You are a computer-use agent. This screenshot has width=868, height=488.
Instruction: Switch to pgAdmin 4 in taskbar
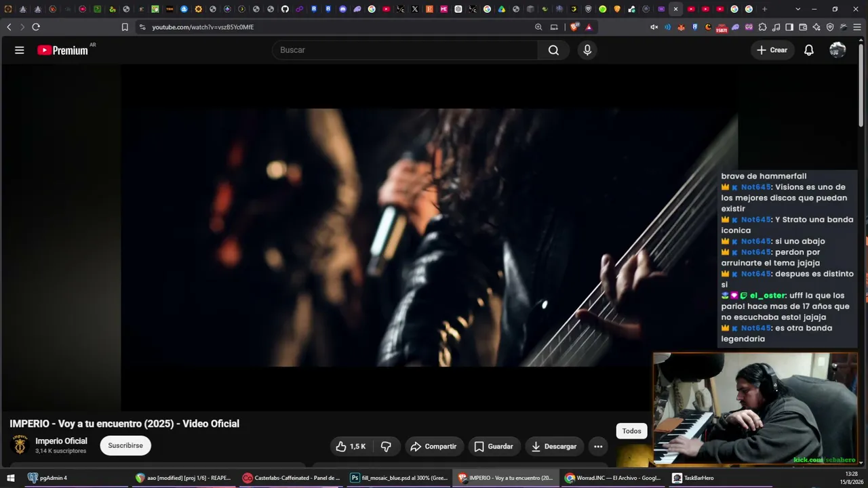pos(47,478)
